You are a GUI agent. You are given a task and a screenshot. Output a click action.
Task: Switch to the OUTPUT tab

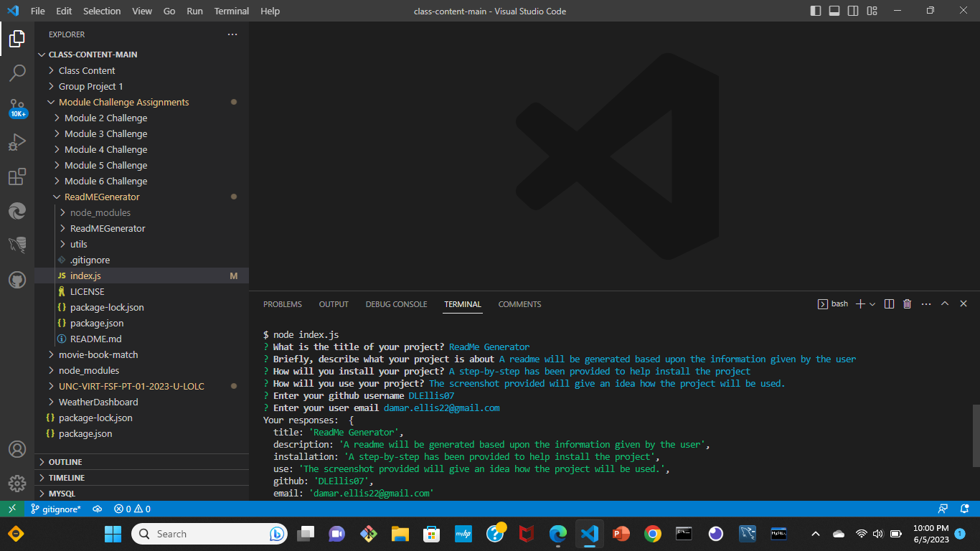pyautogui.click(x=333, y=303)
